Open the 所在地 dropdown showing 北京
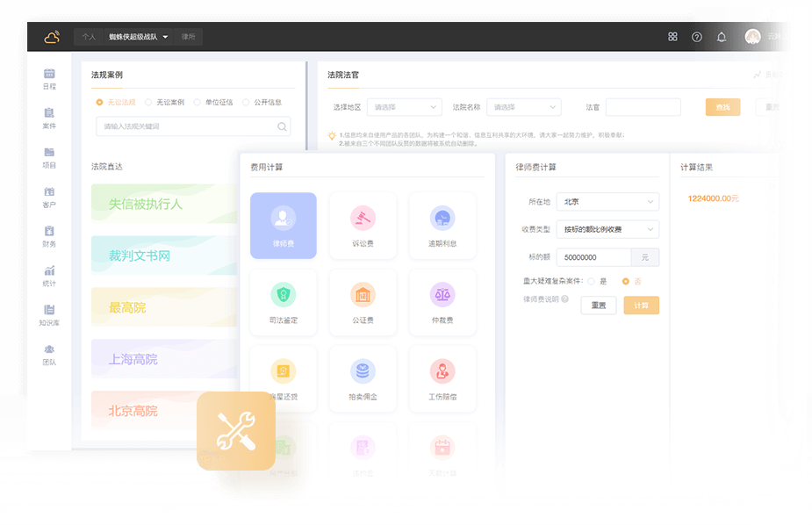This screenshot has width=812, height=525. [607, 202]
